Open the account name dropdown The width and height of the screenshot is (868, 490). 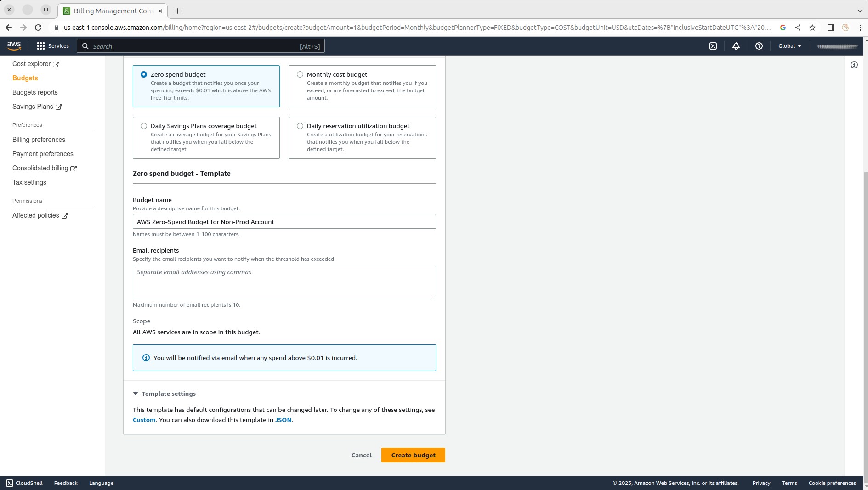tap(837, 46)
